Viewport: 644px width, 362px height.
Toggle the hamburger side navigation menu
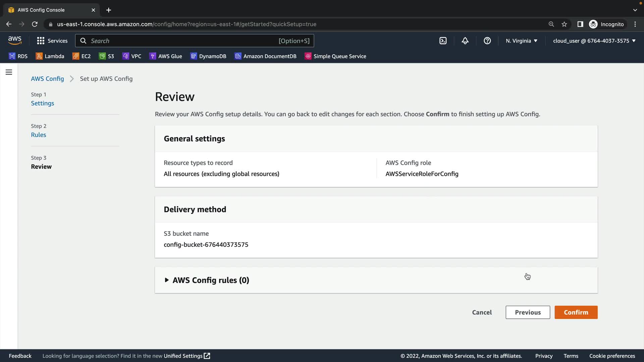[9, 72]
